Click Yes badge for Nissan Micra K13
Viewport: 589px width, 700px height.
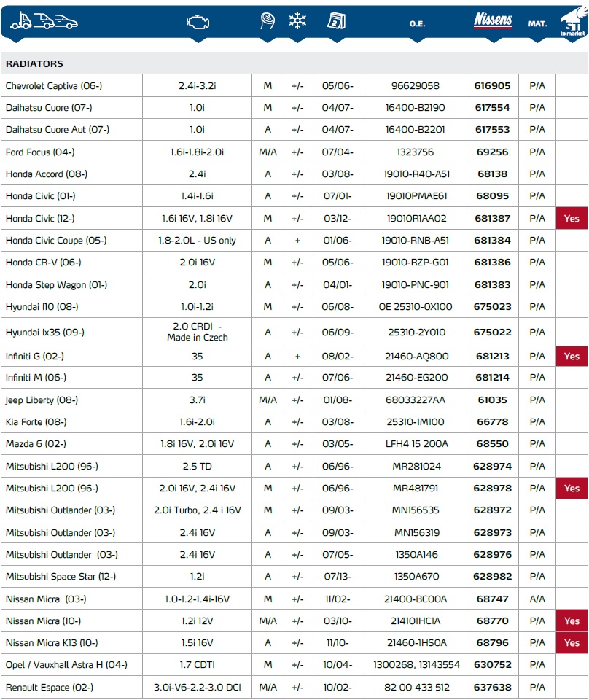click(x=572, y=642)
